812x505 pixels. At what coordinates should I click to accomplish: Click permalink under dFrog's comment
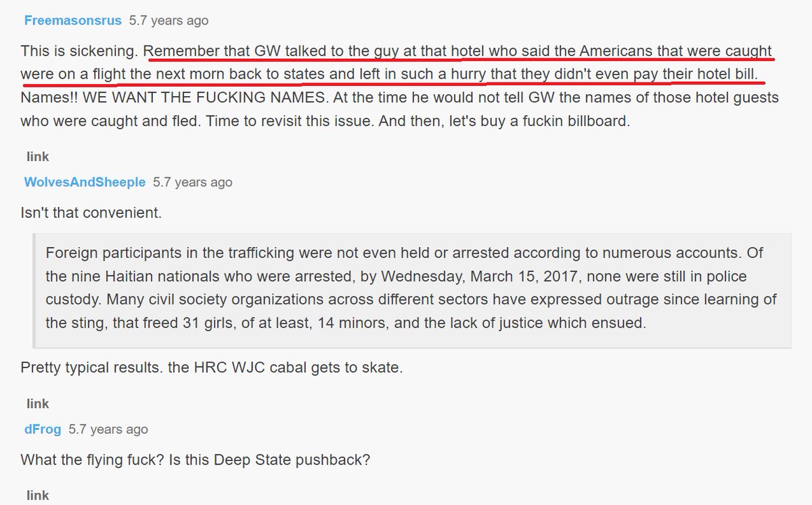coord(38,496)
